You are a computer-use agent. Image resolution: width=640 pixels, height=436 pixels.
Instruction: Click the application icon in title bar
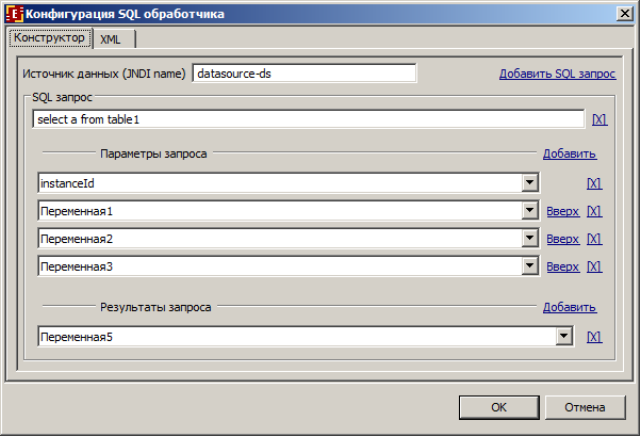pyautogui.click(x=15, y=14)
